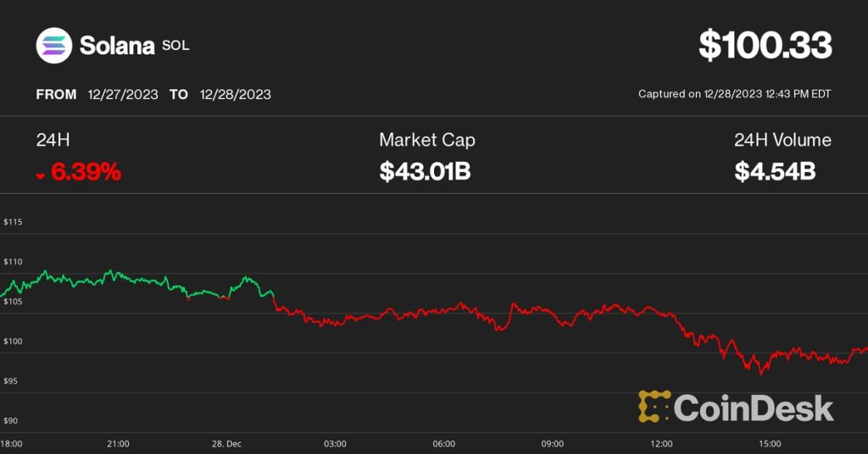Screen dimensions: 868x454
Task: Click the Solana name heading
Action: coord(117,46)
